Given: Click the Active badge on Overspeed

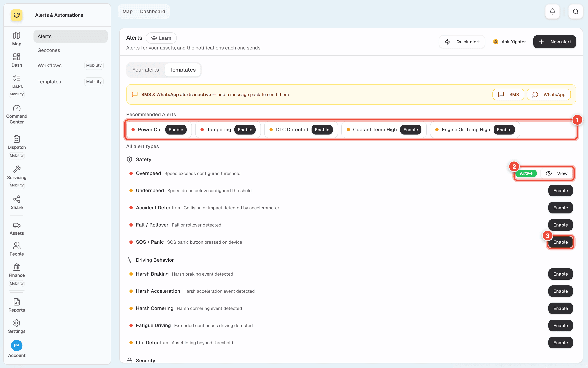Looking at the screenshot, I should [x=526, y=173].
